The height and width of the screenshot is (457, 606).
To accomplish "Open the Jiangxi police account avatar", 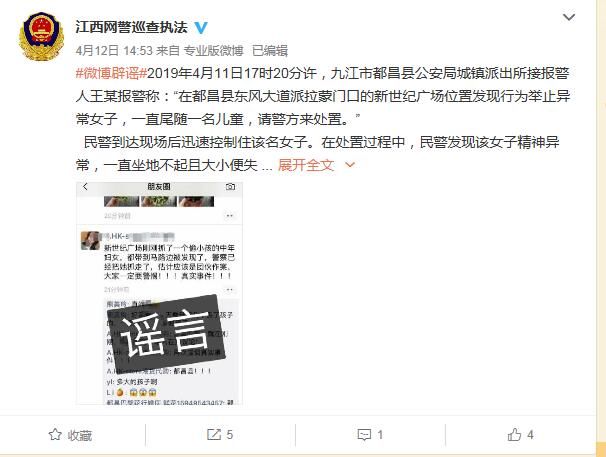I will coord(41,36).
